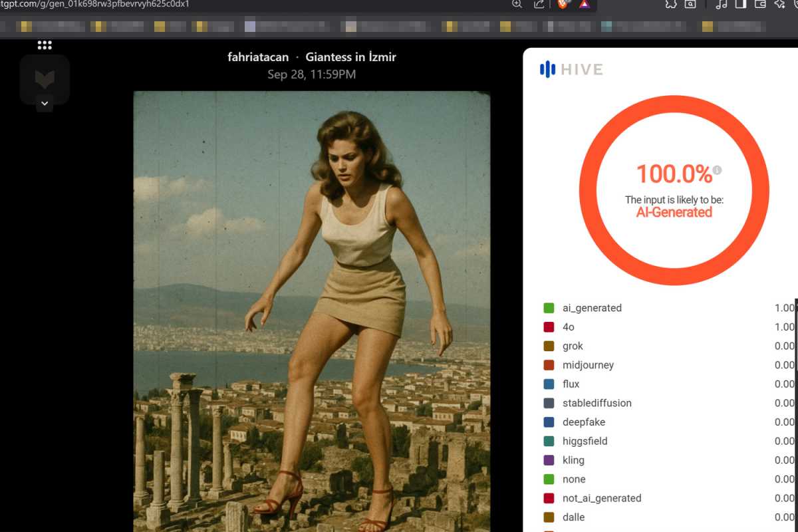Click the Brave Rewards triangle icon

click(x=583, y=4)
